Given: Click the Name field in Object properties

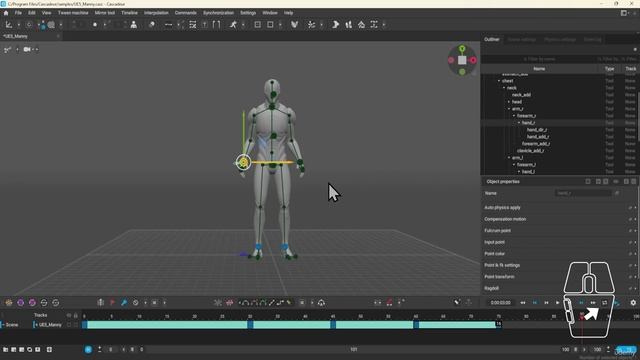Looking at the screenshot, I should 583,193.
